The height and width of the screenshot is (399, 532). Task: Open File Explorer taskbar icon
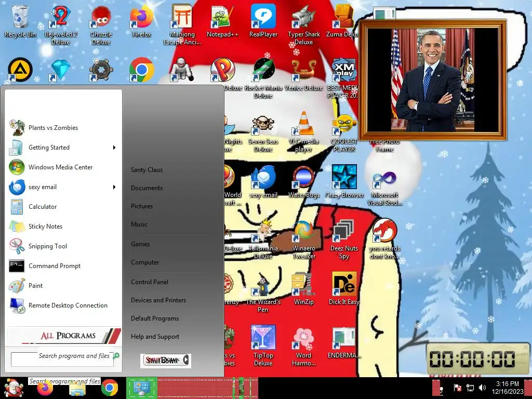77,389
